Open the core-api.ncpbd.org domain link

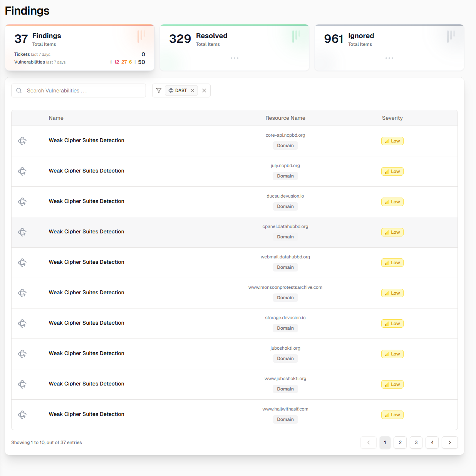[x=285, y=135]
